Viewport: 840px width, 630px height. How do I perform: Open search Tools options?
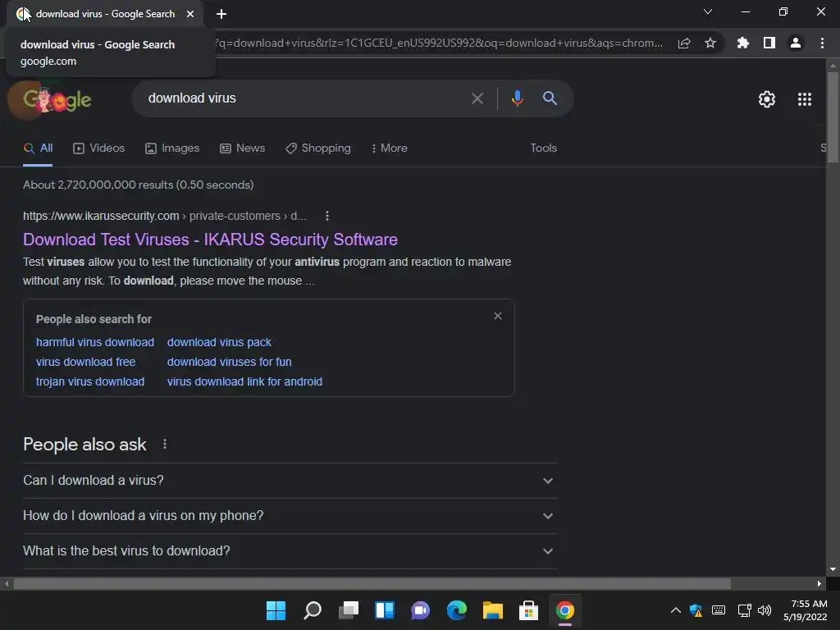543,148
